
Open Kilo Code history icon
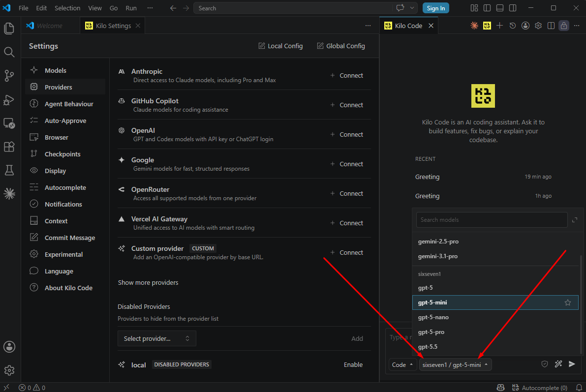pyautogui.click(x=512, y=26)
